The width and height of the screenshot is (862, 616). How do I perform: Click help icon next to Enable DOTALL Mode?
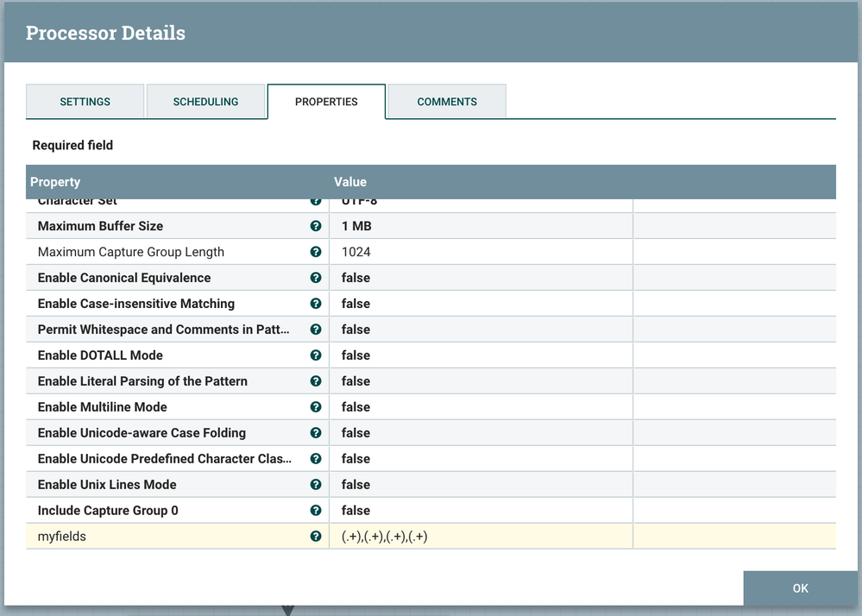316,355
